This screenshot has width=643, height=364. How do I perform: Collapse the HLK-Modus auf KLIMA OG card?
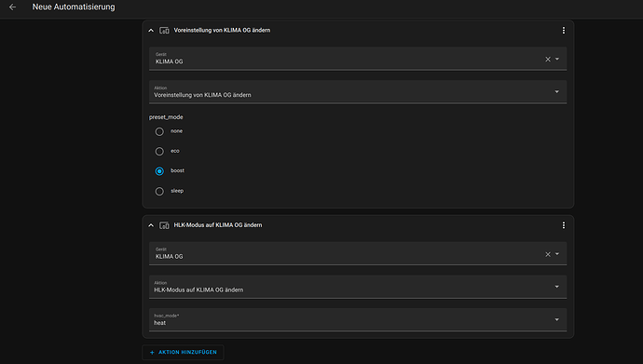coord(151,225)
